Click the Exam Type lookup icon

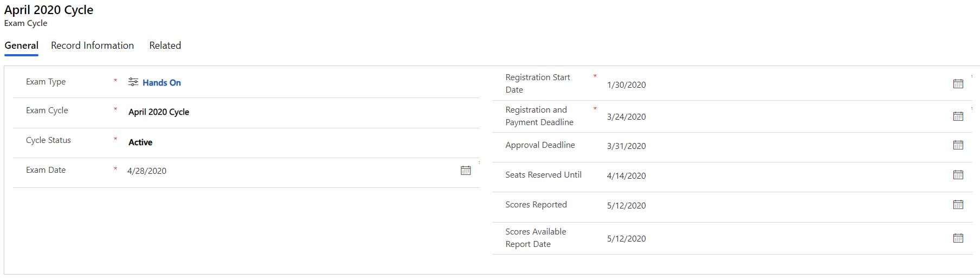(133, 82)
